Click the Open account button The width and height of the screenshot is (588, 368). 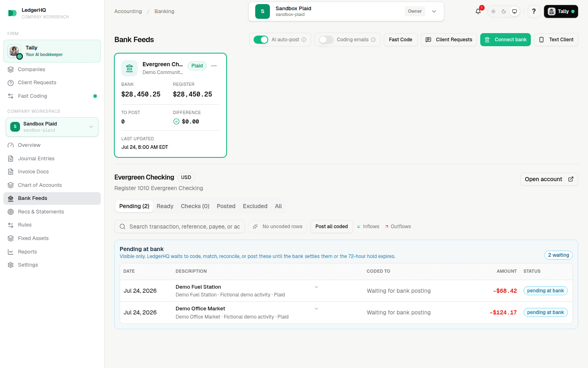549,179
